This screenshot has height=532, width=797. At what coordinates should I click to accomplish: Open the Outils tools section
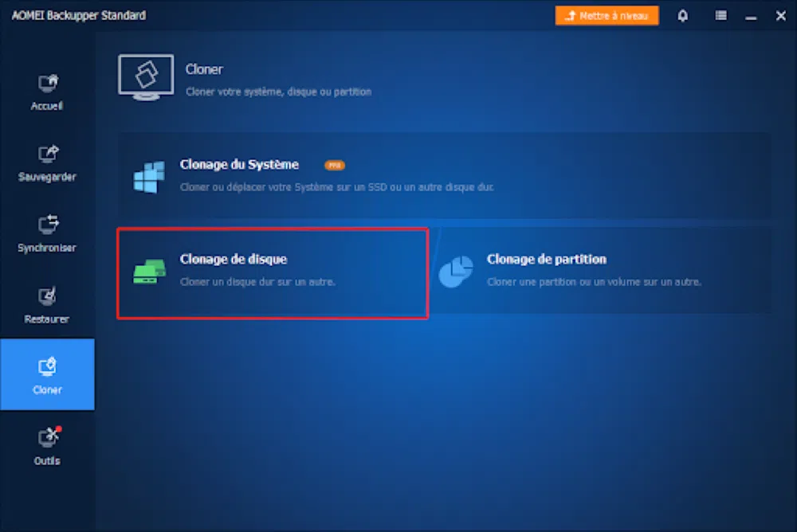point(47,446)
